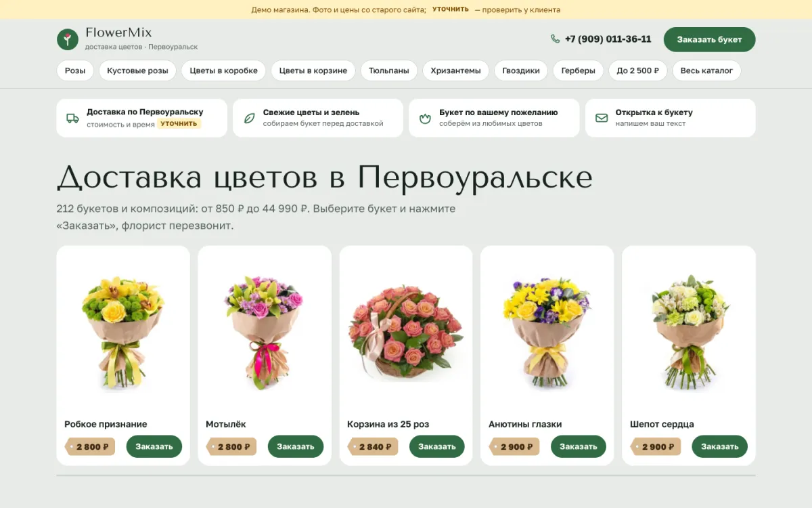The image size is (812, 508).
Task: Open the Гвоздики category
Action: pyautogui.click(x=521, y=70)
